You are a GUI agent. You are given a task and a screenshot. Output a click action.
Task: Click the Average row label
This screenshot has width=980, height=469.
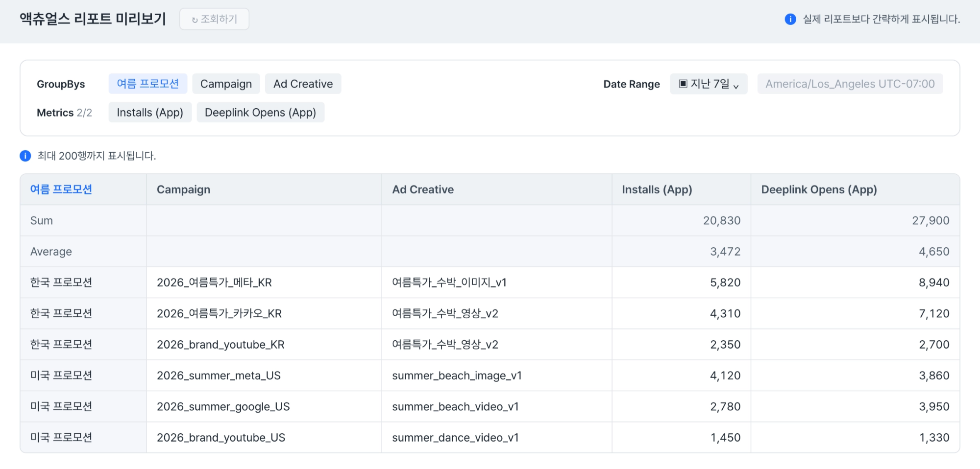(x=51, y=252)
